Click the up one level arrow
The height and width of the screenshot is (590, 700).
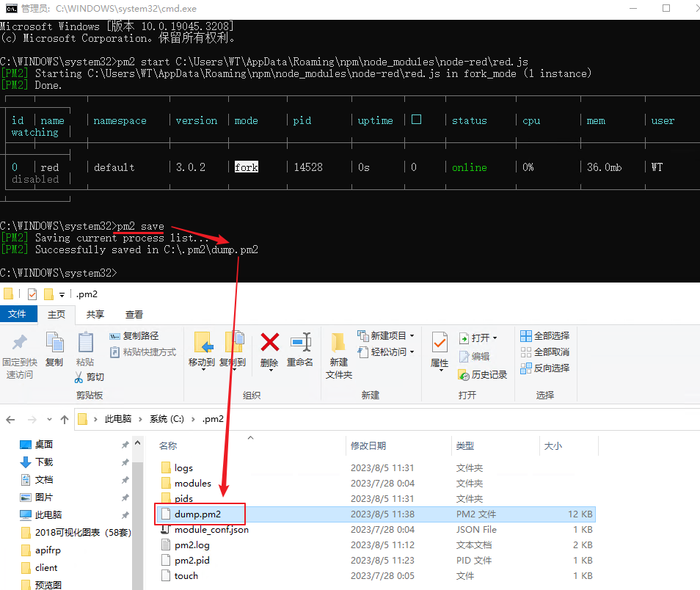pyautogui.click(x=65, y=420)
